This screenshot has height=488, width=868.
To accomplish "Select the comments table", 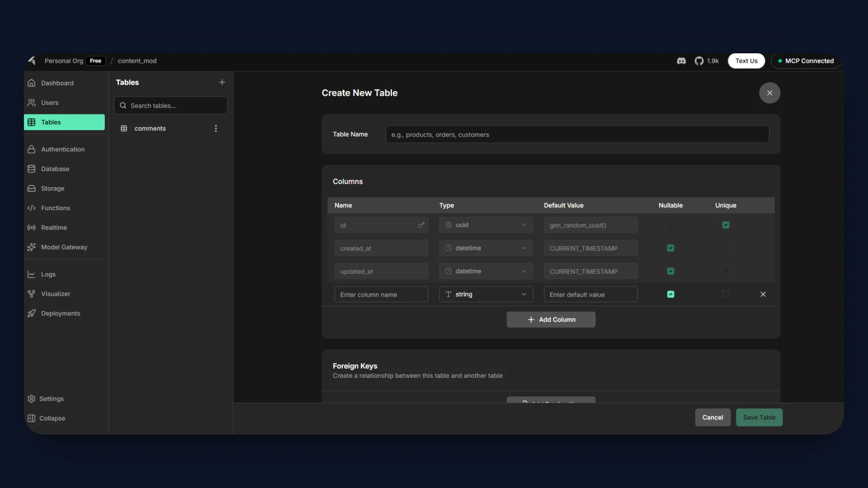I will click(150, 129).
